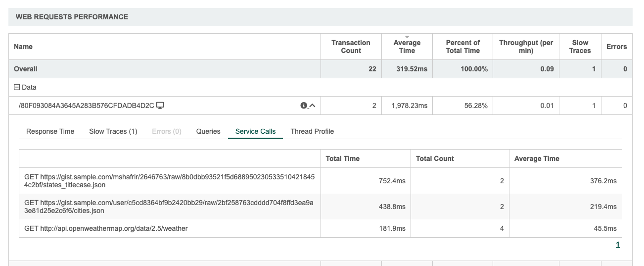Select the openweathermap weather service call row
Viewport: 644px width, 266px height.
[106, 228]
